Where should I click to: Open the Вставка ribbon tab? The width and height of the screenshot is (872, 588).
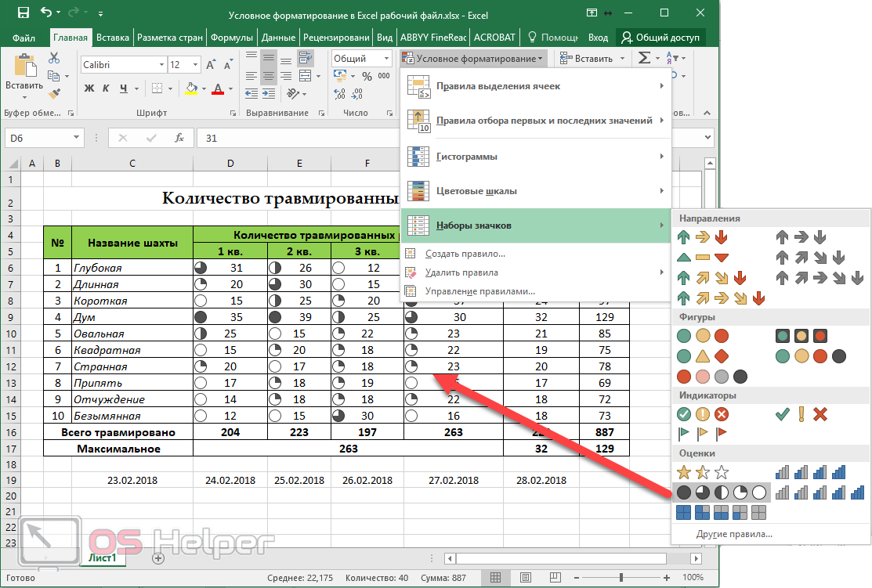coord(112,38)
